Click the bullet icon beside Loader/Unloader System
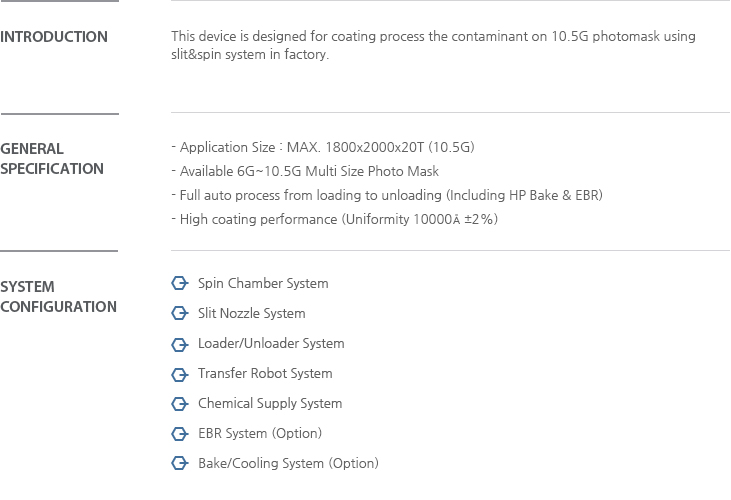Screen dimensions: 731x500 [x=179, y=344]
